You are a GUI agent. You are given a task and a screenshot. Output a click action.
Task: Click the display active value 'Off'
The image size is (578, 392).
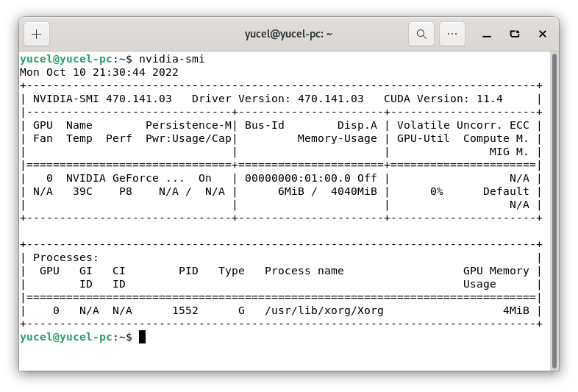(367, 179)
